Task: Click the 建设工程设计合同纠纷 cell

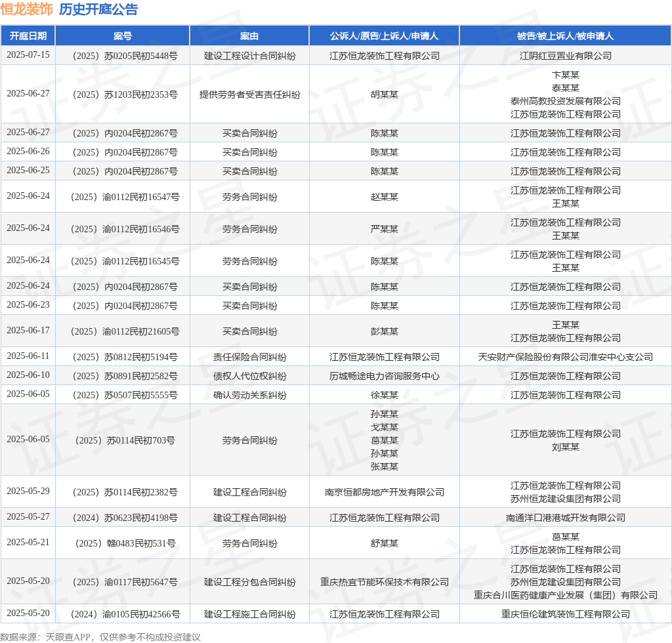Action: click(x=249, y=56)
